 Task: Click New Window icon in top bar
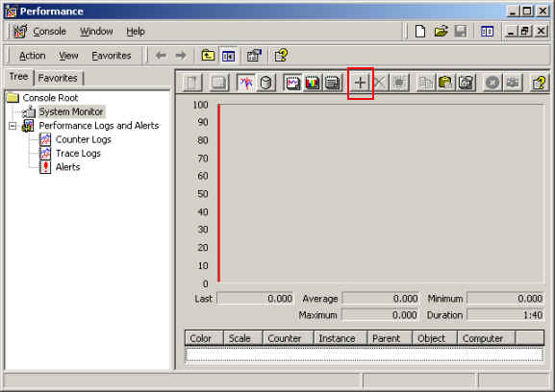(x=487, y=32)
